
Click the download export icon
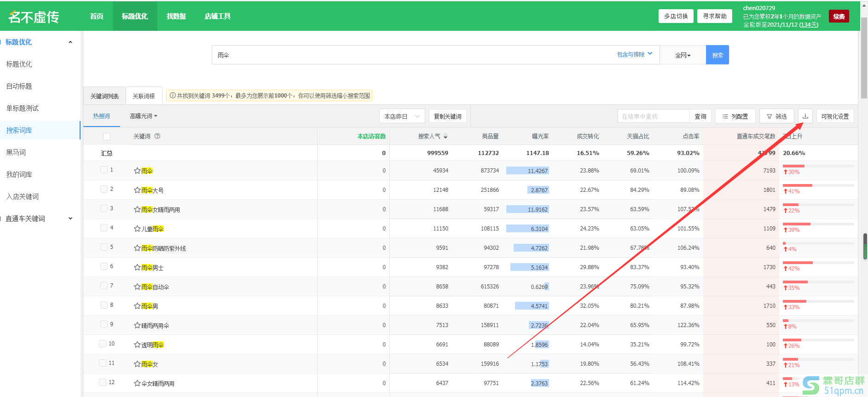pos(805,116)
